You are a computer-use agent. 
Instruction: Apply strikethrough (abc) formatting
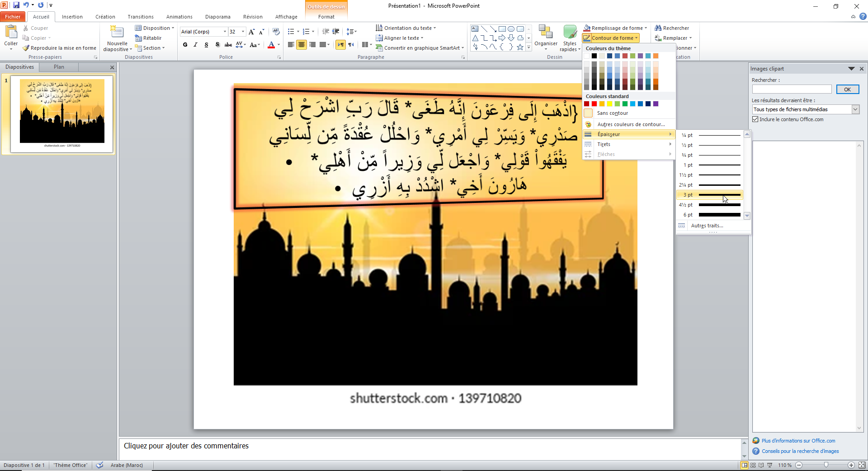[x=228, y=45]
